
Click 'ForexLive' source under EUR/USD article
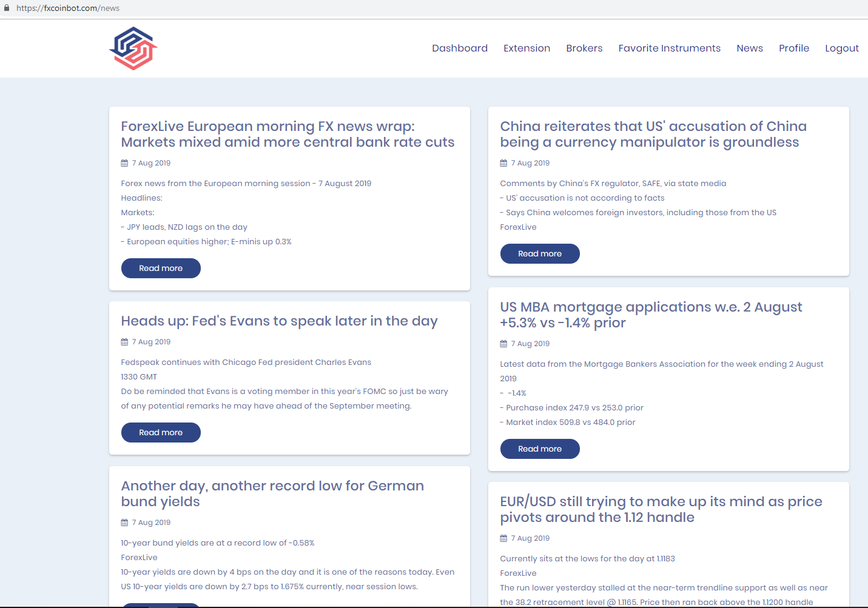518,573
